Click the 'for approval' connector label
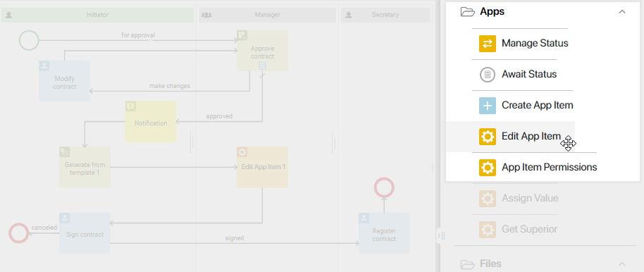Image resolution: width=644 pixels, height=272 pixels. pyautogui.click(x=138, y=35)
